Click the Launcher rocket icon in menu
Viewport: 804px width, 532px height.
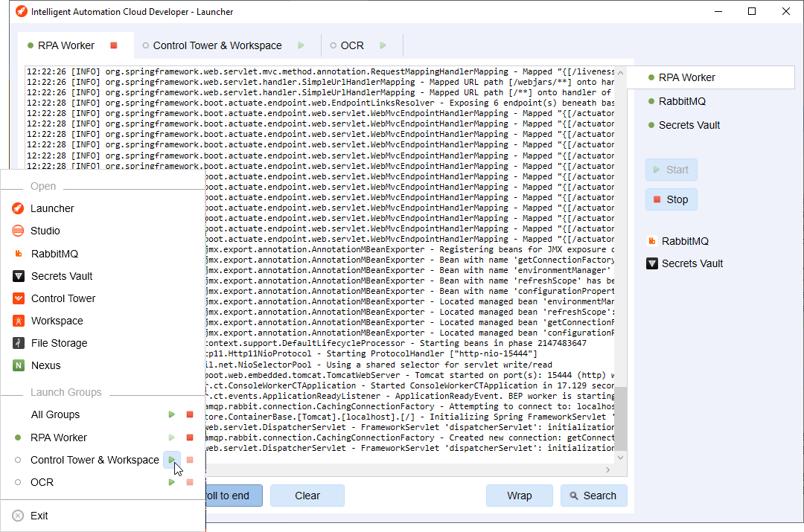click(18, 208)
